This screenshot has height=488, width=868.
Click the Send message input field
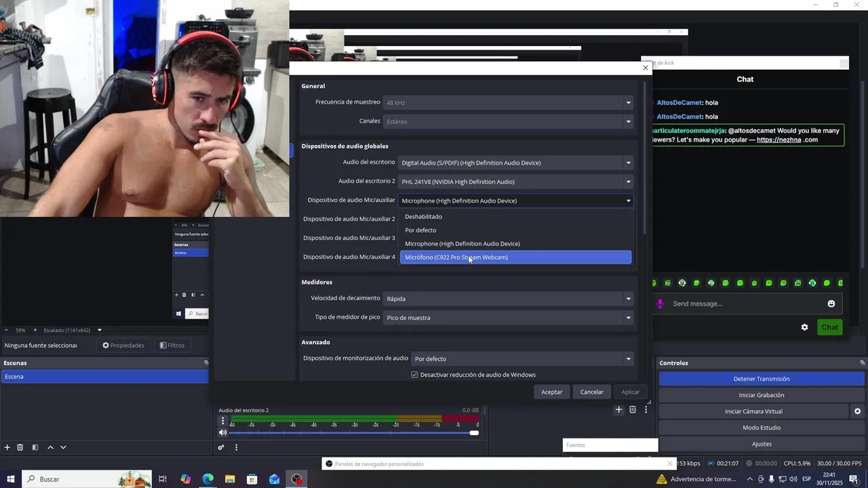[746, 304]
